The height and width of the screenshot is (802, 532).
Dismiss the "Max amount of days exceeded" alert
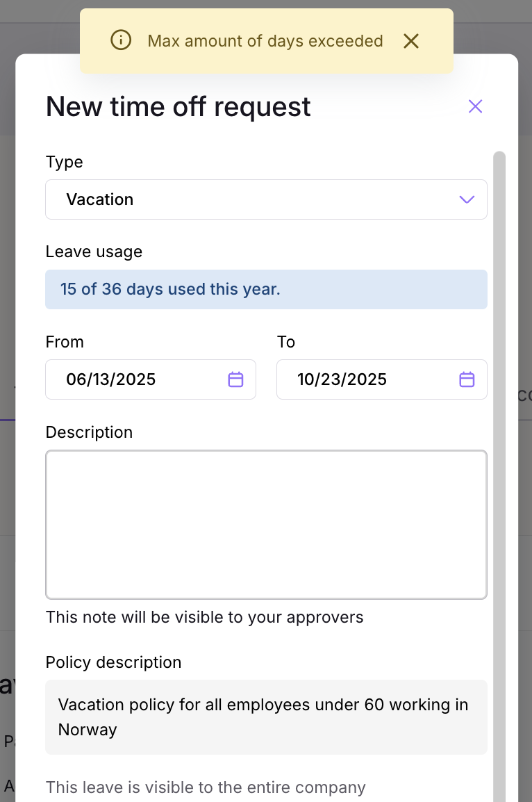(411, 41)
